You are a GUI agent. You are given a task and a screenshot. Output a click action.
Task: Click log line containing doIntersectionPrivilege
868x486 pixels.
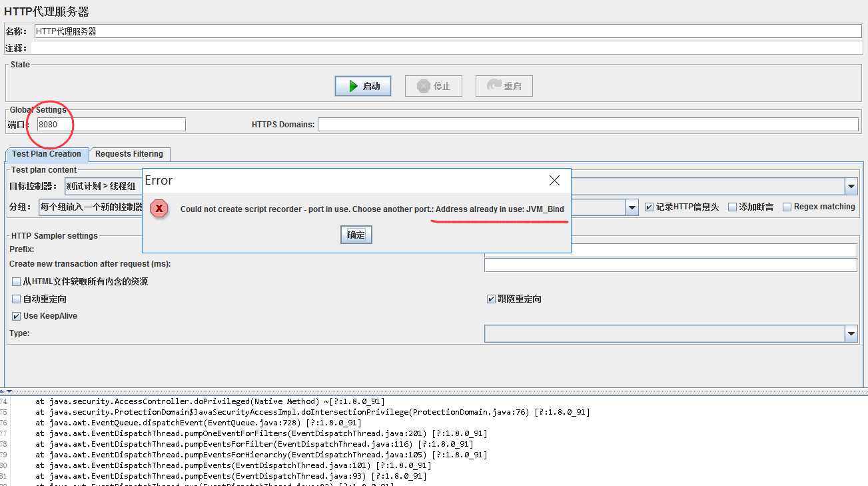312,412
